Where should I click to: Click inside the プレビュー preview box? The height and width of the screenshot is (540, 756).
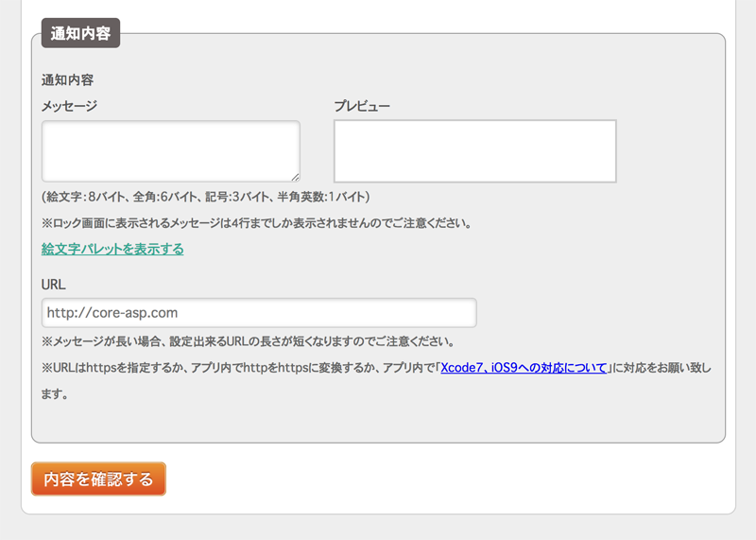(475, 151)
